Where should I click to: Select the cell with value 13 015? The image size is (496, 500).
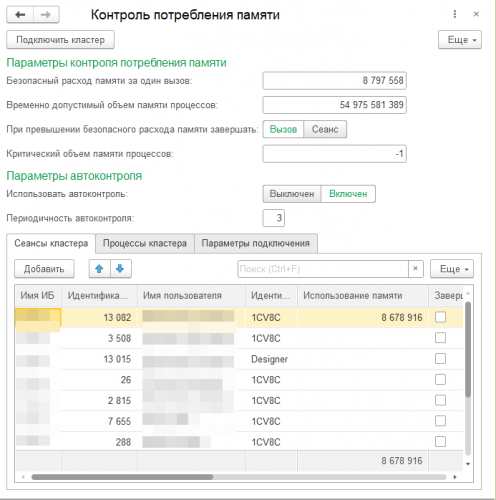(99, 359)
